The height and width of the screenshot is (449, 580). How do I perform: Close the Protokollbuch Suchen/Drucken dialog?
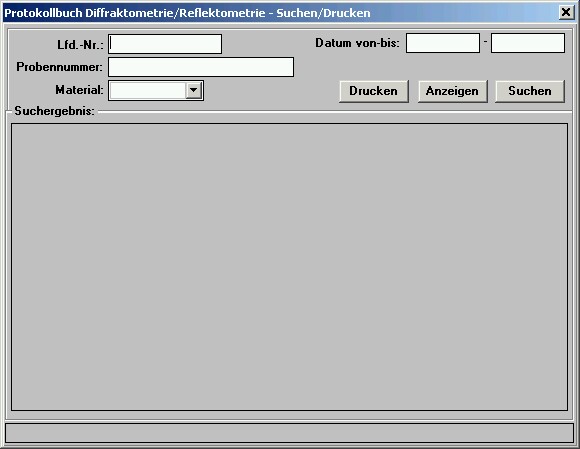[x=566, y=13]
